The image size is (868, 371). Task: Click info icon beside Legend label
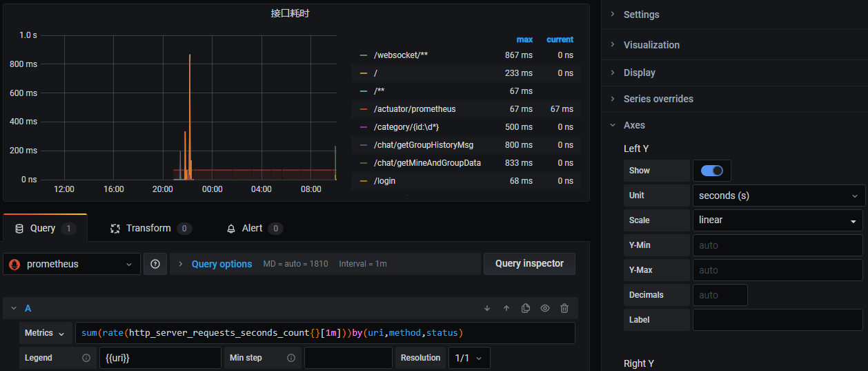[x=86, y=358]
